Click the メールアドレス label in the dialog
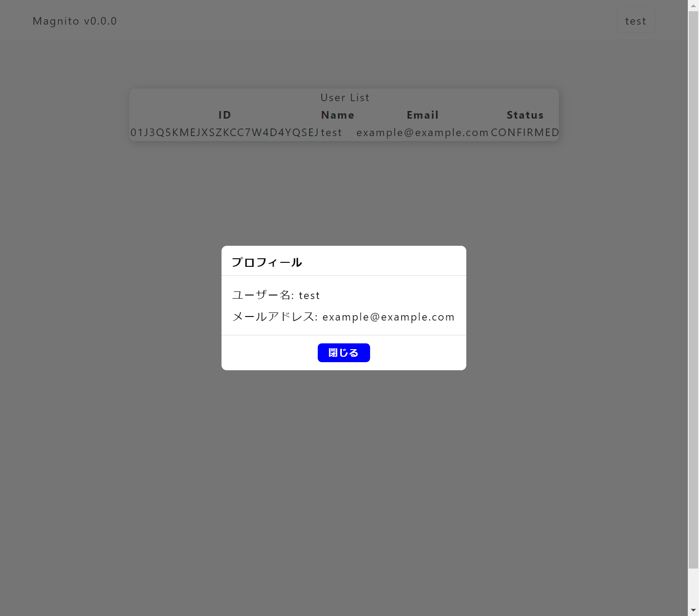Image resolution: width=699 pixels, height=616 pixels. click(274, 317)
